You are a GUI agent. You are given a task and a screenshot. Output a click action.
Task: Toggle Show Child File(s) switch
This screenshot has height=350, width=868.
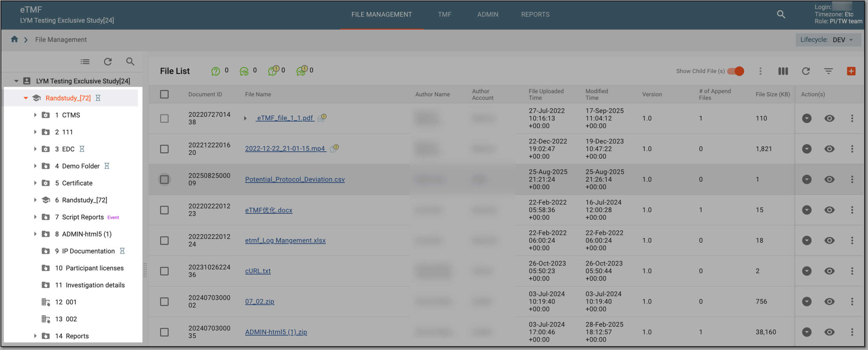736,71
